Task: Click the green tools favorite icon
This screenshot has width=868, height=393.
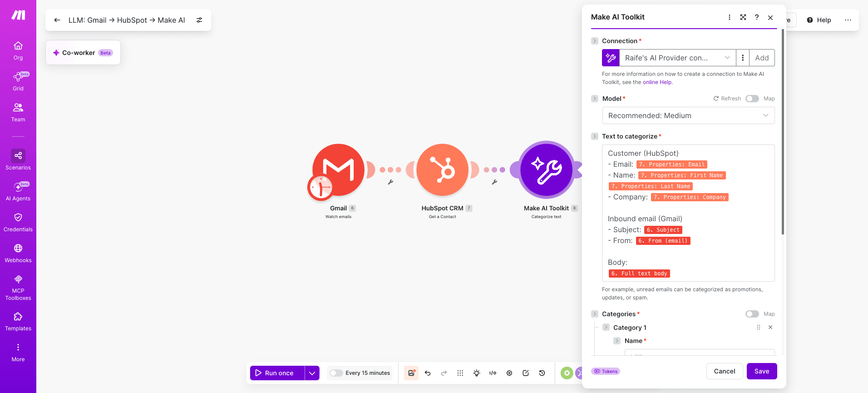Action: click(567, 373)
